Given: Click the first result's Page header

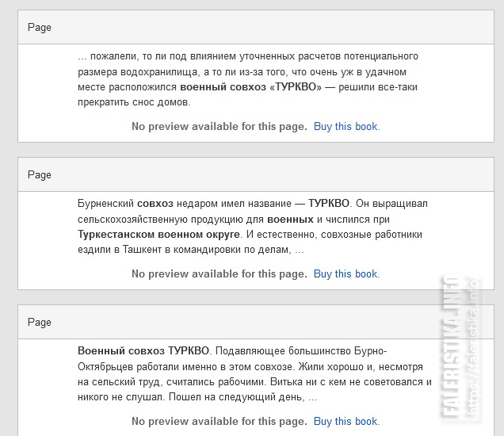Looking at the screenshot, I should coord(256,27).
